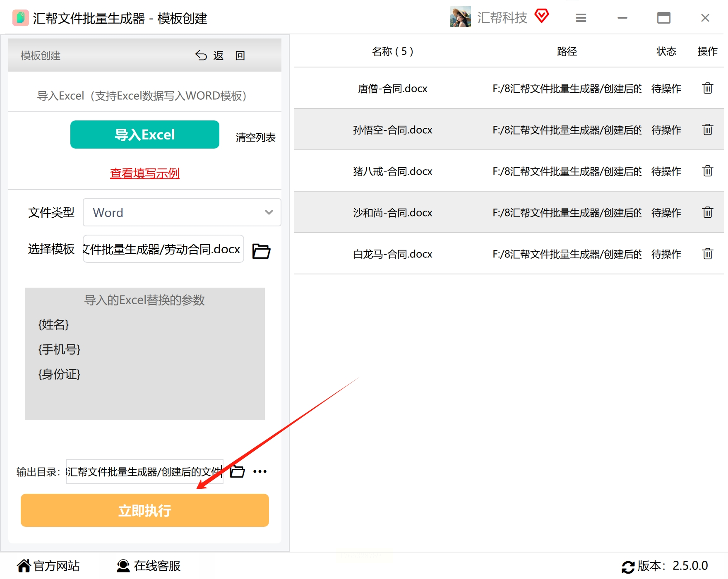Click the 导入Excel button
This screenshot has height=579, width=728.
click(145, 135)
